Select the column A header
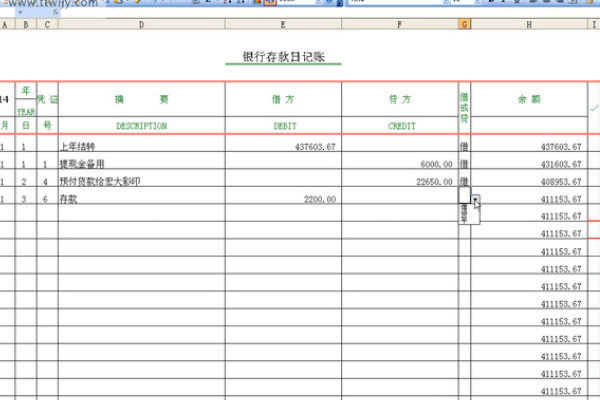Viewport: 600px width, 400px height. pos(5,23)
